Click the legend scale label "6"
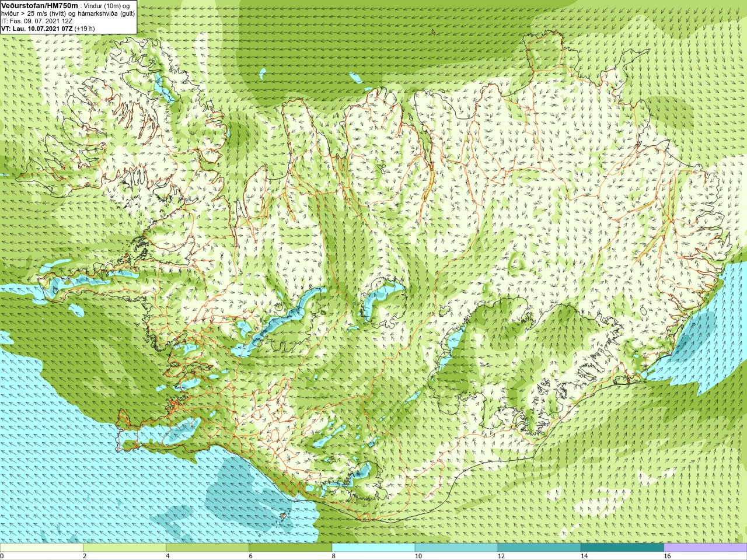 pyautogui.click(x=250, y=556)
